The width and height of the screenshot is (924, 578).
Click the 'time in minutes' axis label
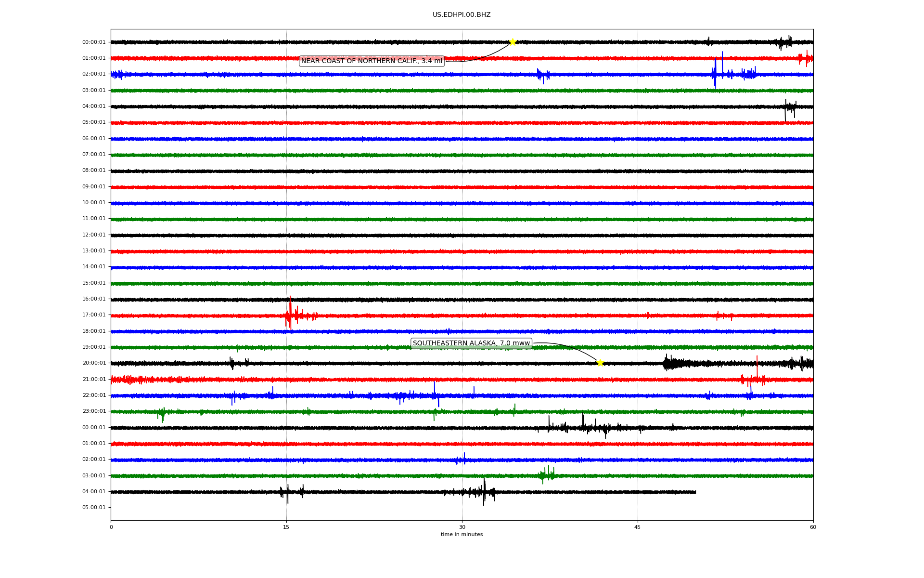click(462, 535)
